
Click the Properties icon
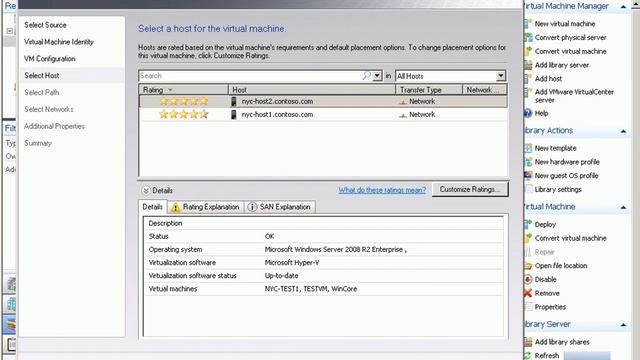coord(528,307)
